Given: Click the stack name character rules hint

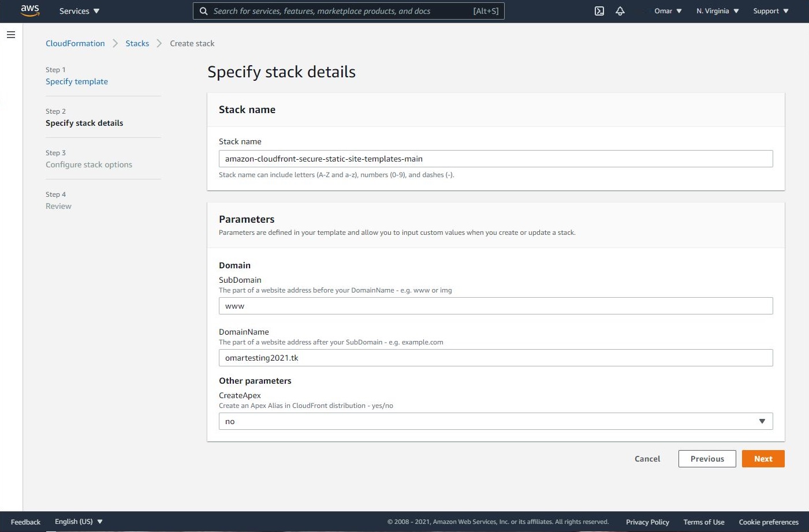Looking at the screenshot, I should pyautogui.click(x=337, y=175).
